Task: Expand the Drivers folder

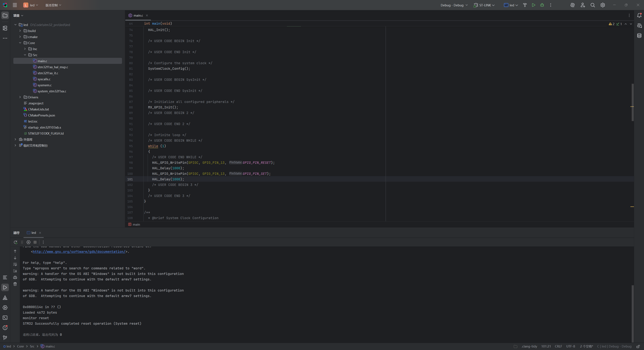Action: (20, 97)
